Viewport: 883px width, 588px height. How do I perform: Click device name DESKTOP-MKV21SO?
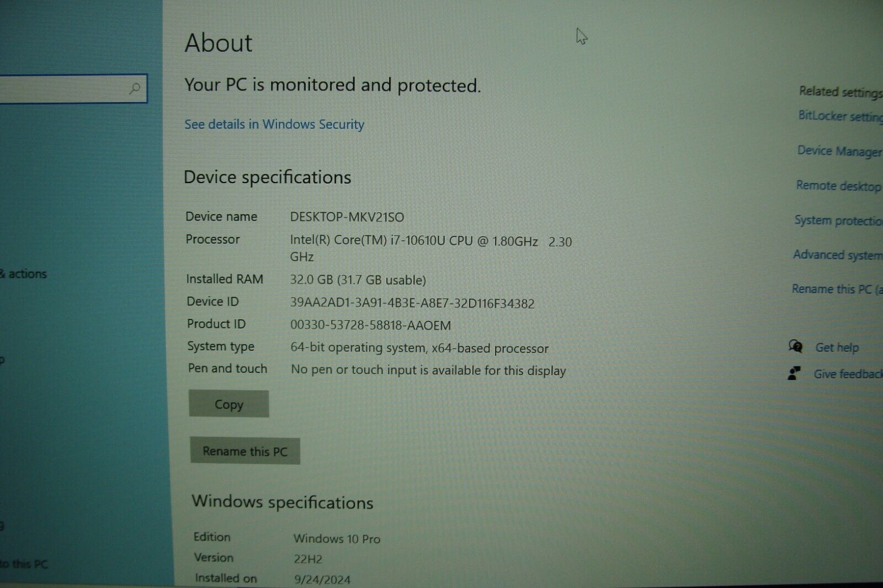point(347,217)
